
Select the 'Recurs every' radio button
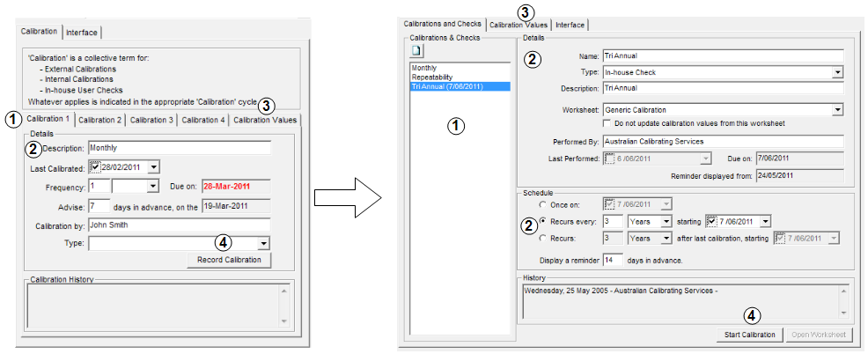(542, 221)
